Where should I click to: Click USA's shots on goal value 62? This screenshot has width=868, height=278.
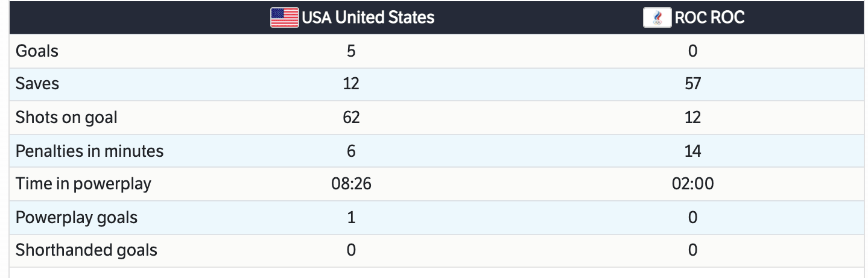tap(351, 118)
